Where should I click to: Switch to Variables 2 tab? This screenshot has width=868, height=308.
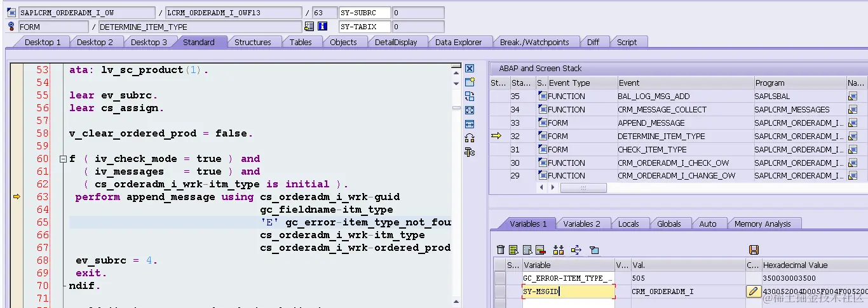click(x=581, y=224)
